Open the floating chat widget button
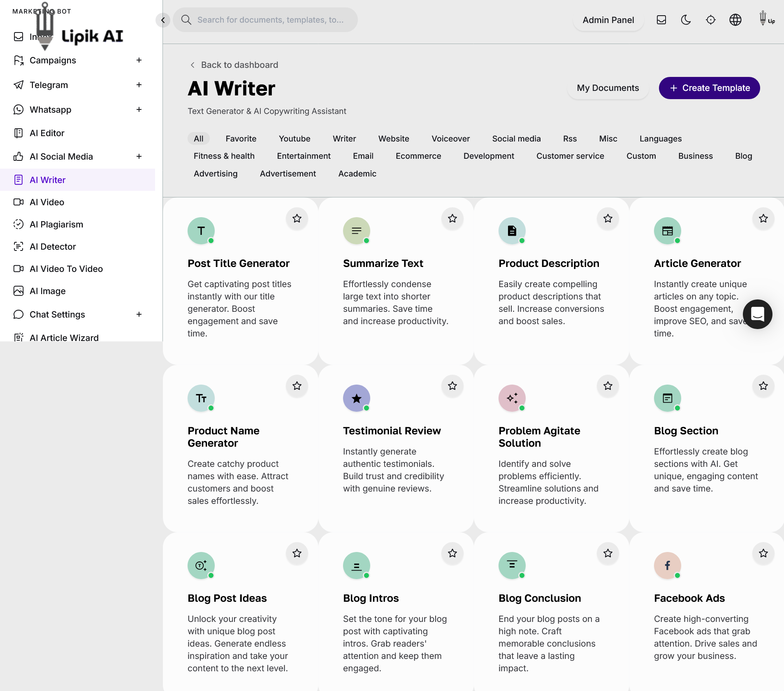 pos(757,314)
